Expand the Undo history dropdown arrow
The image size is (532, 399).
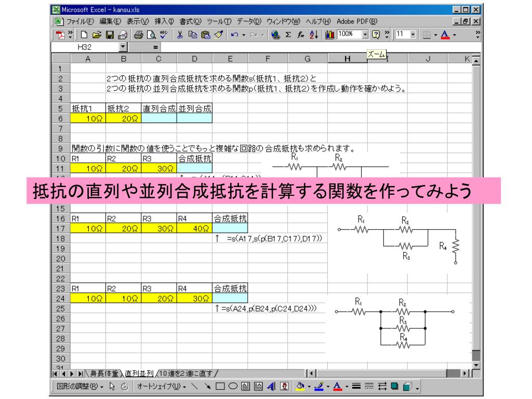point(244,35)
